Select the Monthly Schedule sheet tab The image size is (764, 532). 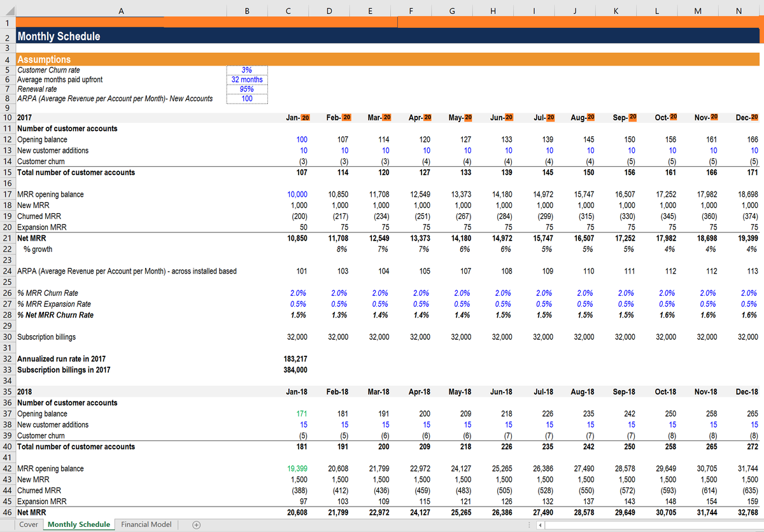[x=79, y=524]
